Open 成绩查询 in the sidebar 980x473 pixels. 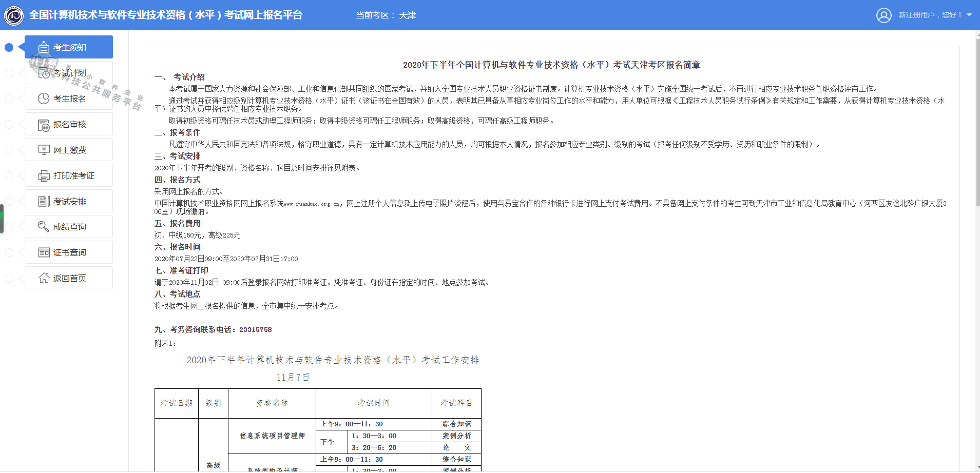[x=69, y=227]
